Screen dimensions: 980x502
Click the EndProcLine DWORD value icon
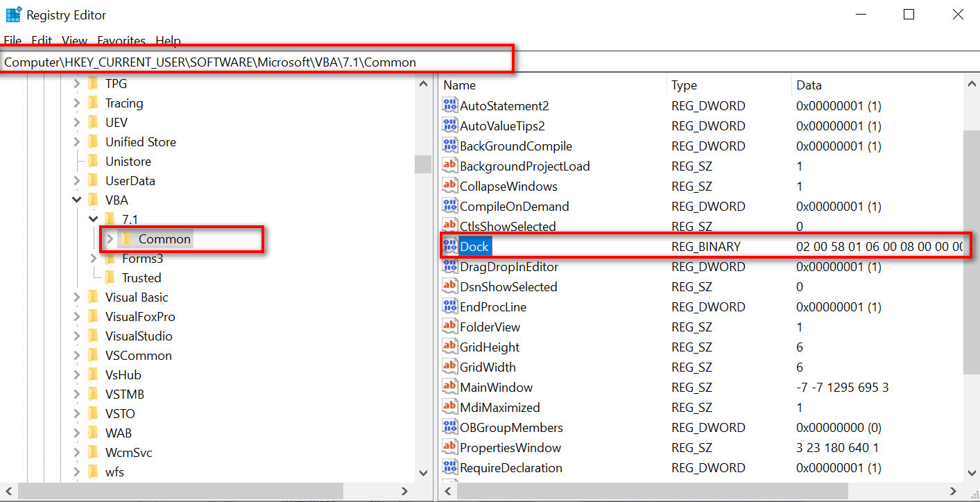tap(450, 307)
